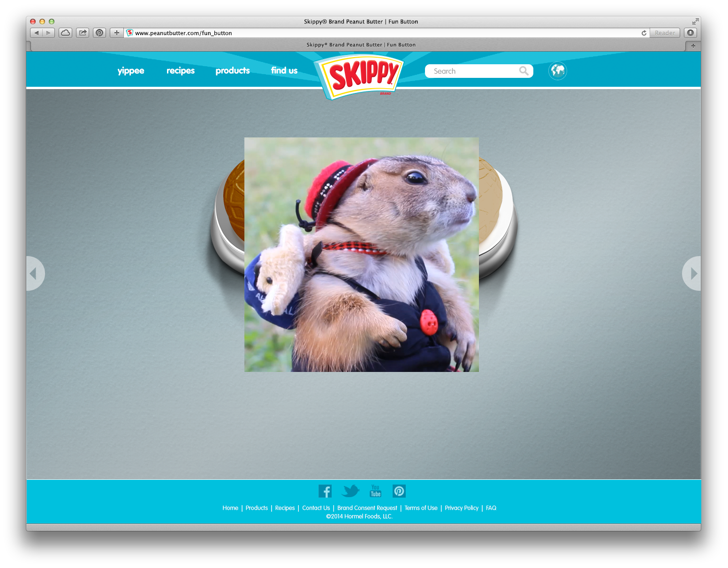This screenshot has width=728, height=568.
Task: Click the address bar URL field
Action: point(387,33)
